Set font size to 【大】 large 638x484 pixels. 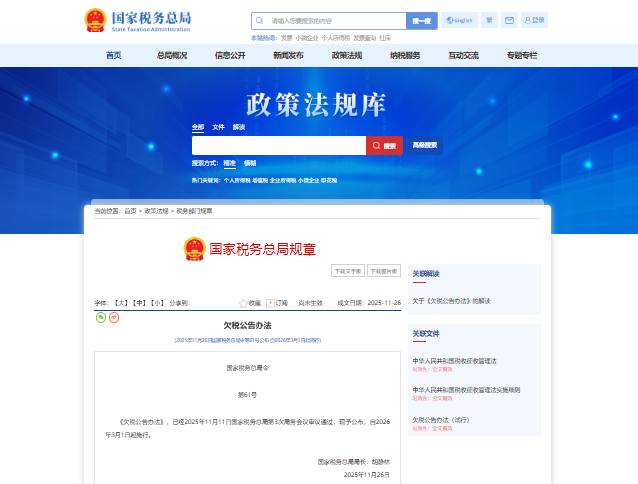(121, 303)
